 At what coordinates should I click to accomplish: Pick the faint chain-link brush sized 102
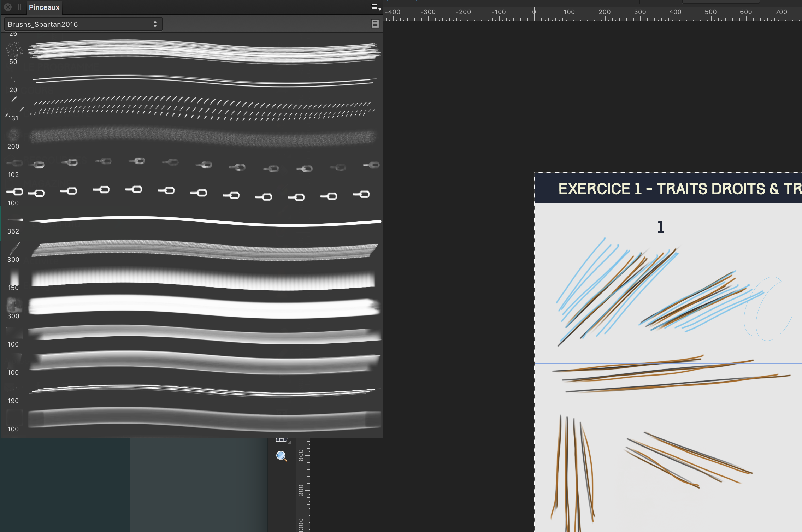[x=204, y=165]
